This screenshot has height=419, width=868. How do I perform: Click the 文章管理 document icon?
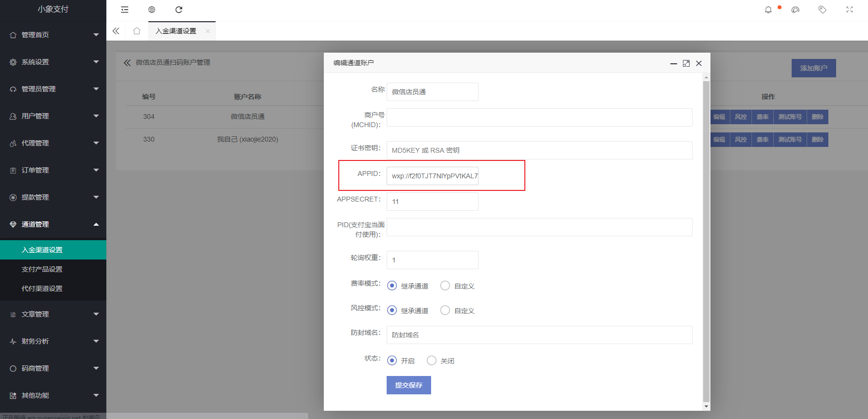click(x=13, y=314)
